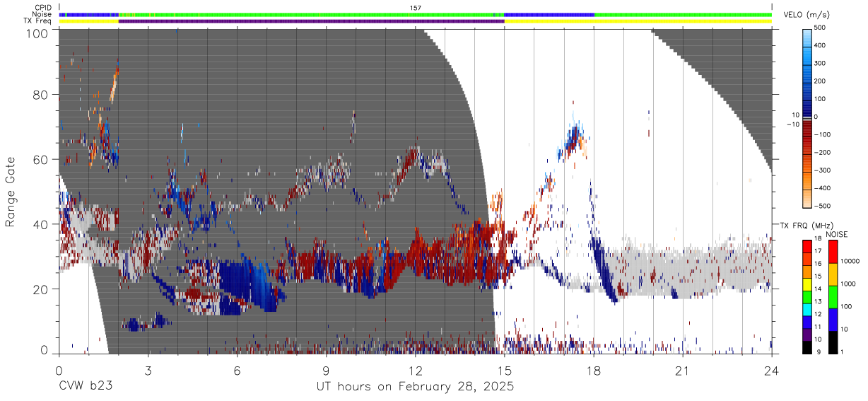The height and width of the screenshot is (401, 868).
Task: Click the yellow swatch in TX FRQ legend
Action: (807, 285)
